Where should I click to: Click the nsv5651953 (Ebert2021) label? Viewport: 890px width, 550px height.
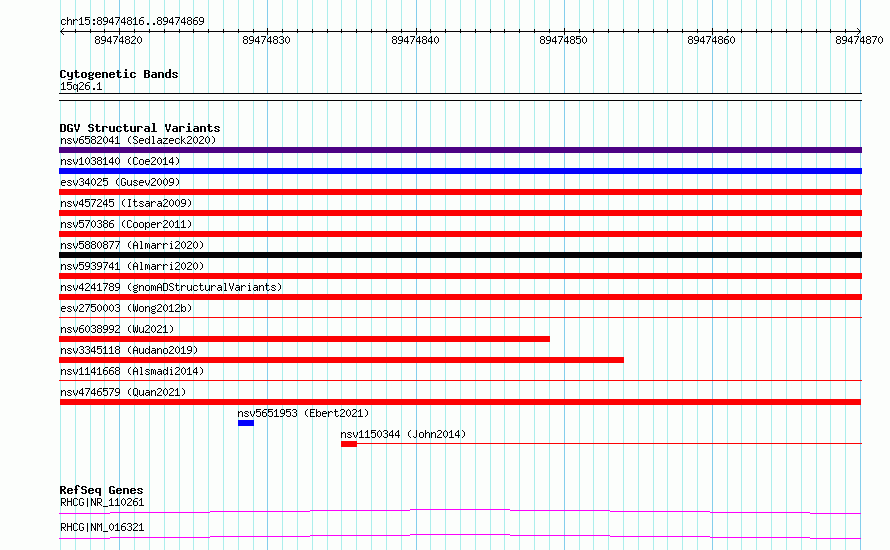click(303, 413)
